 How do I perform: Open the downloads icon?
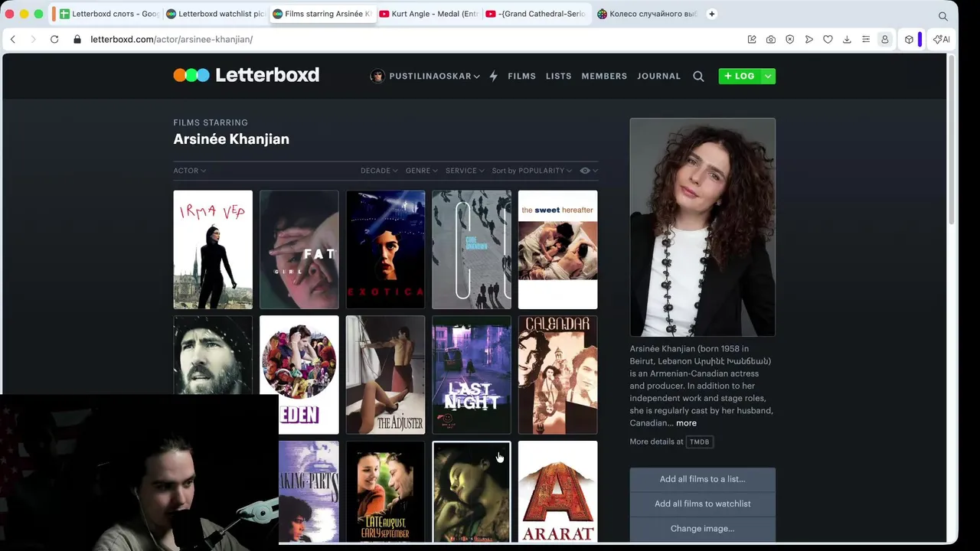[847, 39]
